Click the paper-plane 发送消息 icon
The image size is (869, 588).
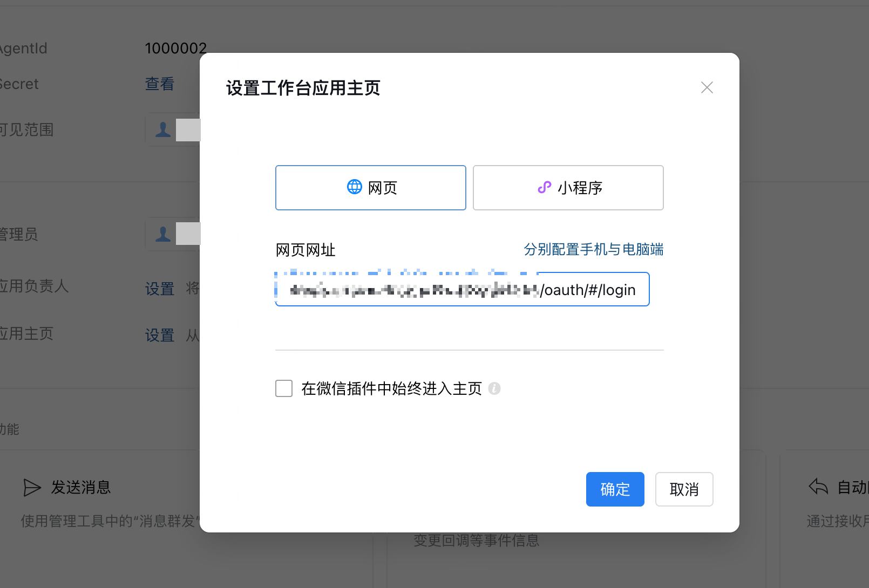tap(32, 488)
